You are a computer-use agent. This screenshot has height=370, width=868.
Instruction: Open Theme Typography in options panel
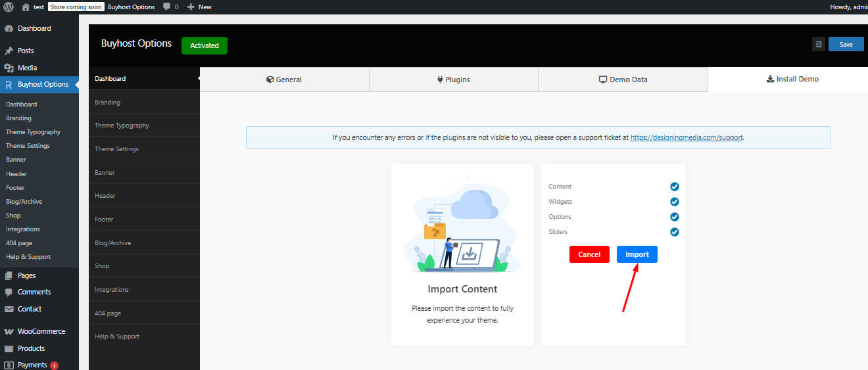144,126
